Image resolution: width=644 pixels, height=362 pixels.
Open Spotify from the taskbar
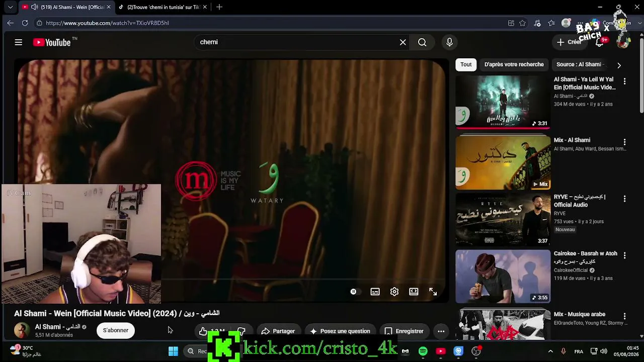[423, 351]
